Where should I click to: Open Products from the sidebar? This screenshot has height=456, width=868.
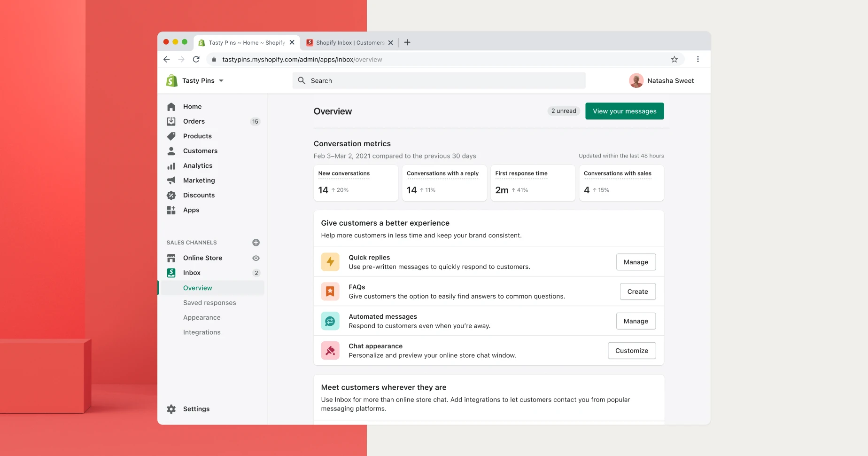coord(171,136)
